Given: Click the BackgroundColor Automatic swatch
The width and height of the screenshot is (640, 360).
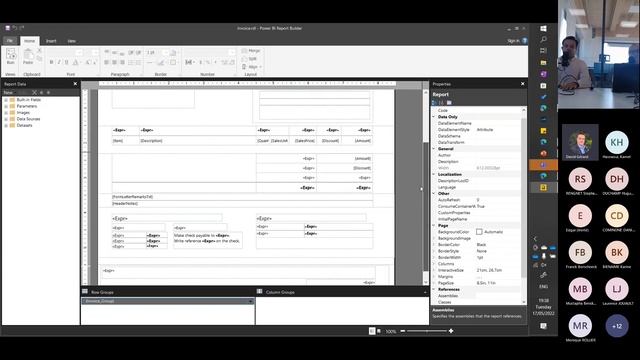Looking at the screenshot, I should [479, 232].
